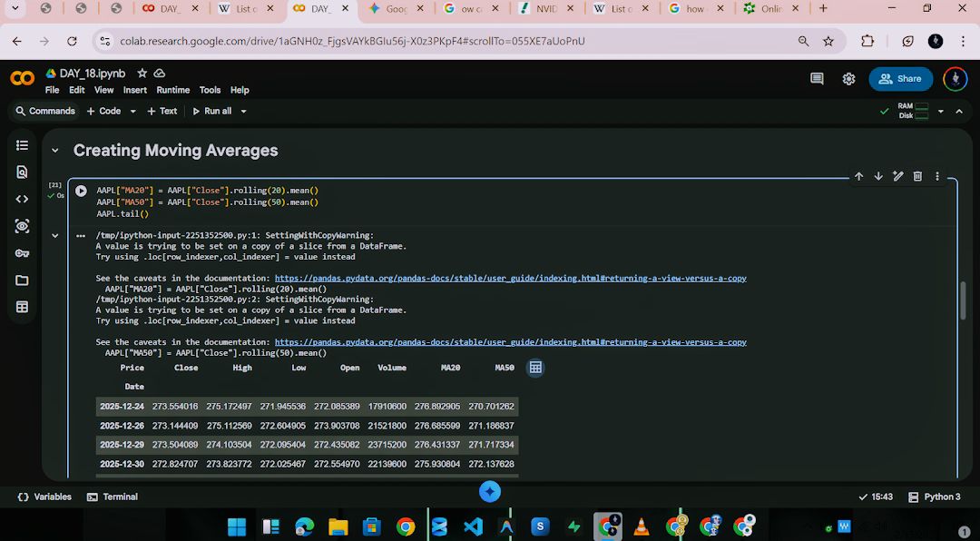Open pandas docs link above MA20 echo line
The width and height of the screenshot is (980, 541).
tap(511, 279)
